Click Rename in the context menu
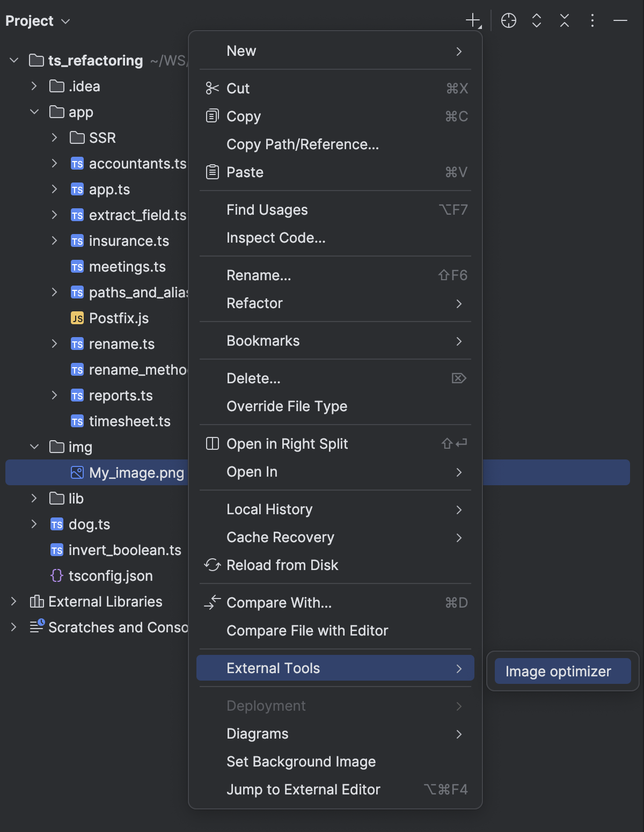Screen dimensions: 644x832 point(258,275)
